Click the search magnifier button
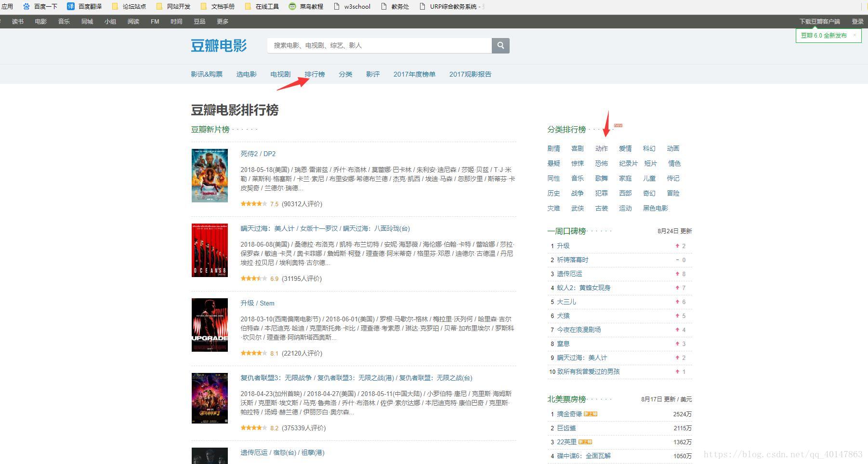This screenshot has width=868, height=464. tap(500, 45)
